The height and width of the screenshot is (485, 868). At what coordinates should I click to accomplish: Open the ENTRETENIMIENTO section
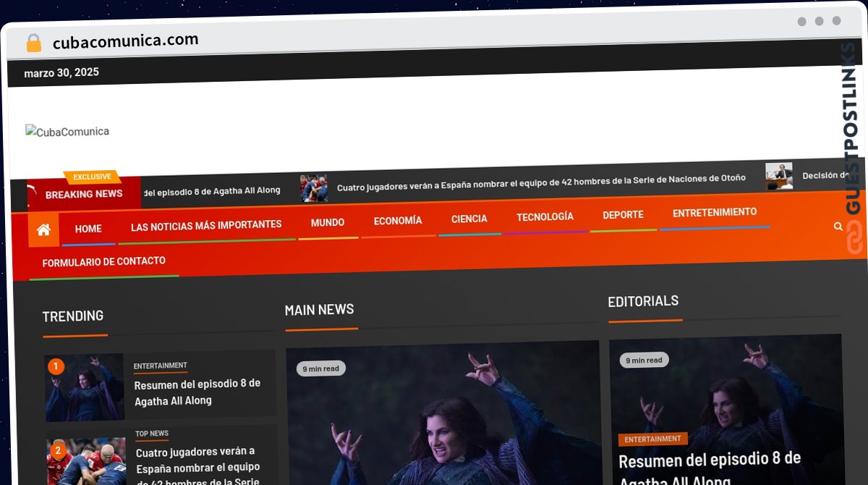click(715, 212)
